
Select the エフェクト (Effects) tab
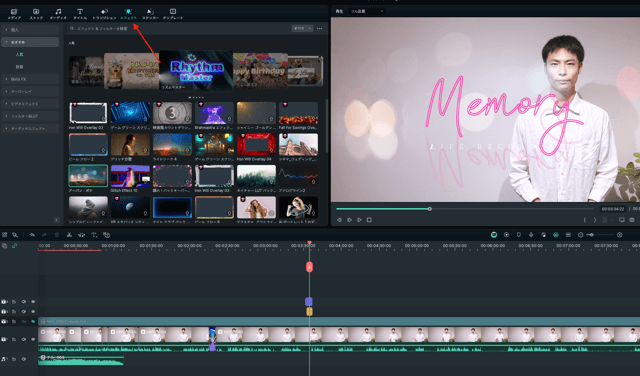click(x=128, y=14)
